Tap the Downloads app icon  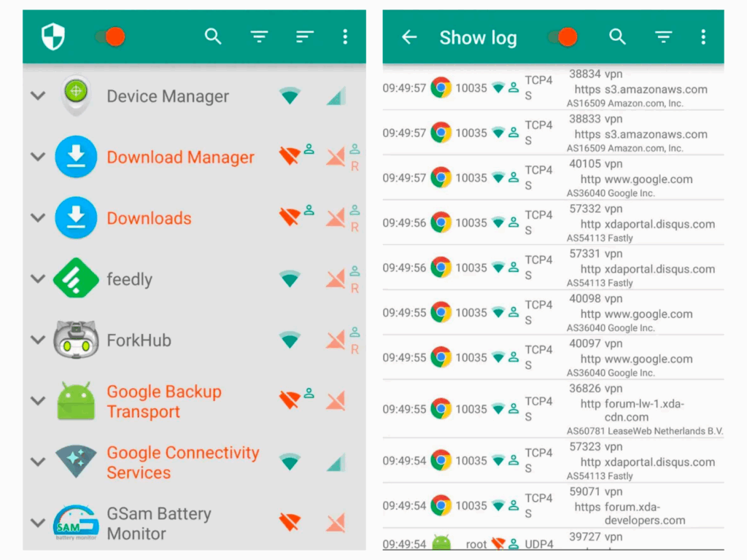[76, 217]
